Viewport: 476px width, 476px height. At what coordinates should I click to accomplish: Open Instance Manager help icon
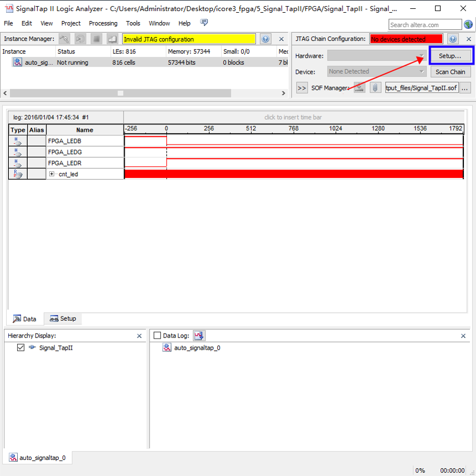click(x=265, y=39)
